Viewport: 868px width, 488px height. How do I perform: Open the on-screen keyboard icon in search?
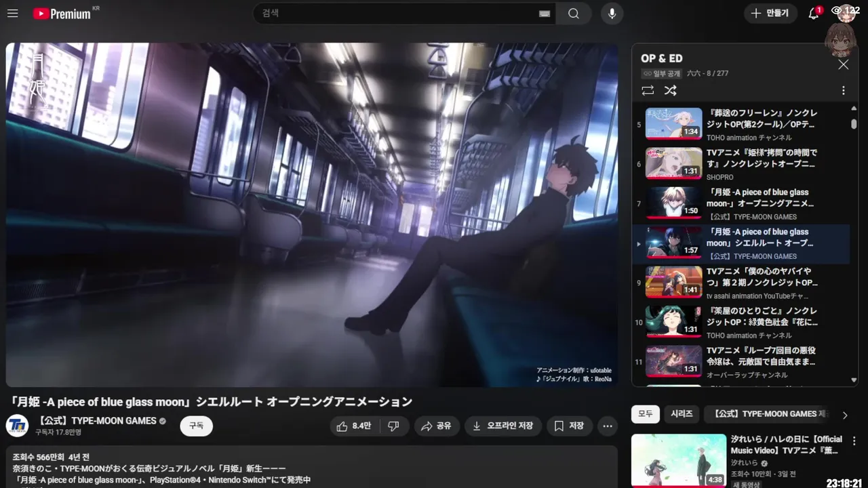(545, 14)
